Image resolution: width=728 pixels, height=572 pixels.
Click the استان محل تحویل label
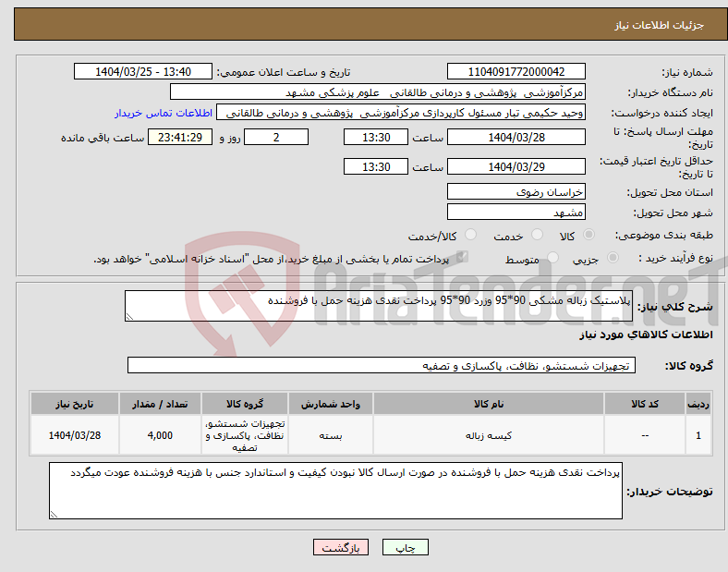(670, 192)
